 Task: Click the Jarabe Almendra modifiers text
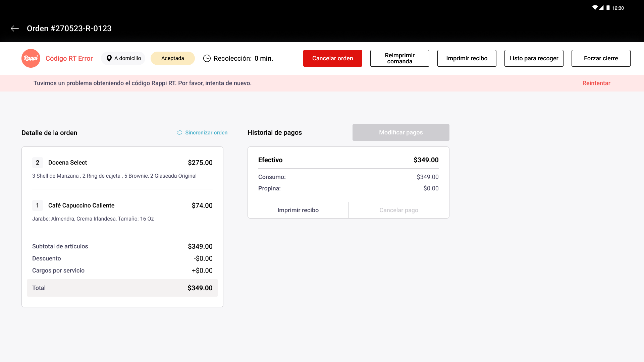pyautogui.click(x=93, y=219)
